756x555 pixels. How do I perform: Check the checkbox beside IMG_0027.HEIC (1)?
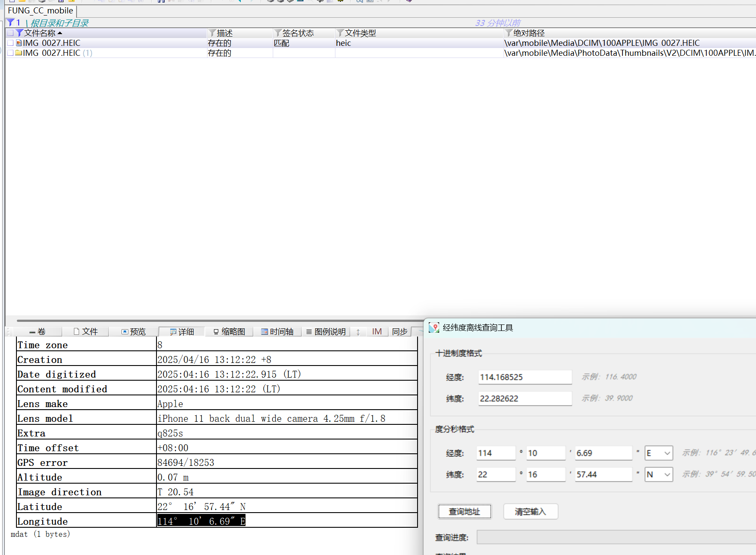(10, 53)
